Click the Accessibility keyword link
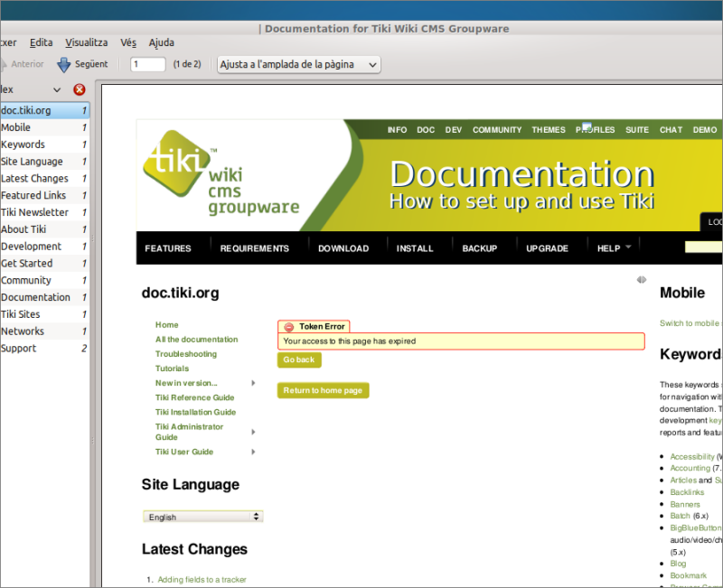The width and height of the screenshot is (723, 588). point(692,457)
